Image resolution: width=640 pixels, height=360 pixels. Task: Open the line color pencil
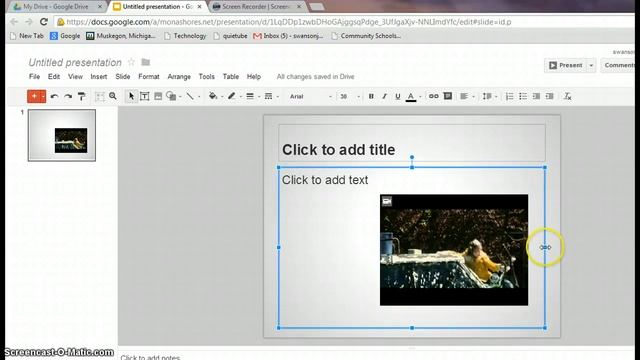tap(232, 96)
